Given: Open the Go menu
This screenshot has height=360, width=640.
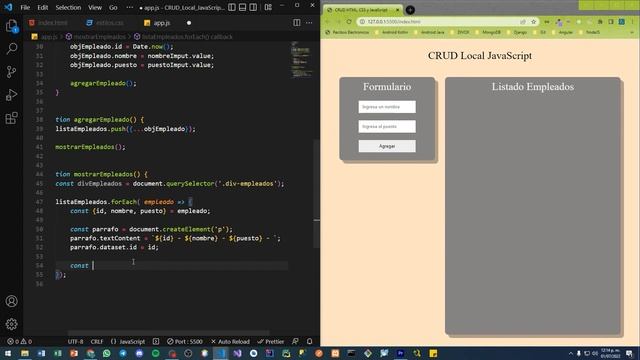Looking at the screenshot, I should click(x=113, y=7).
